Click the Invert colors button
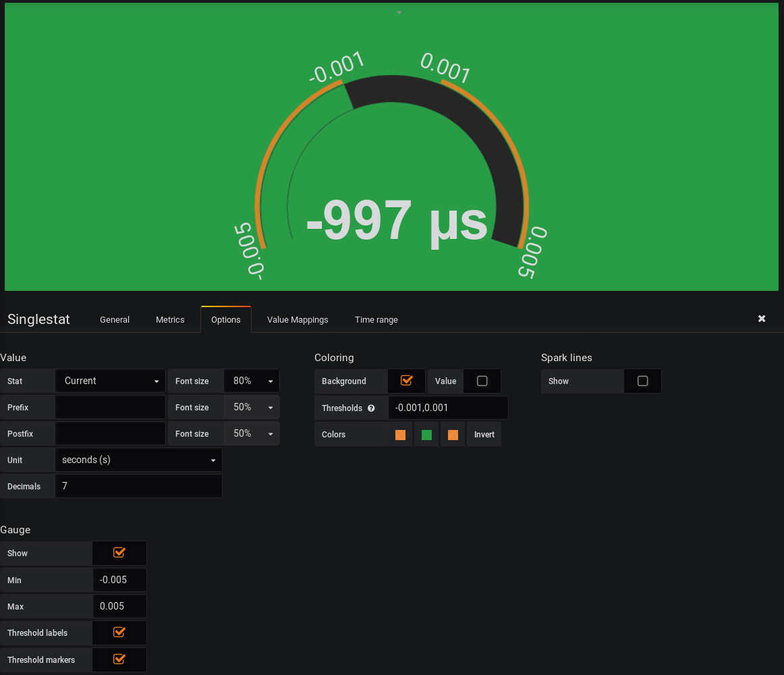784x675 pixels. [x=484, y=434]
